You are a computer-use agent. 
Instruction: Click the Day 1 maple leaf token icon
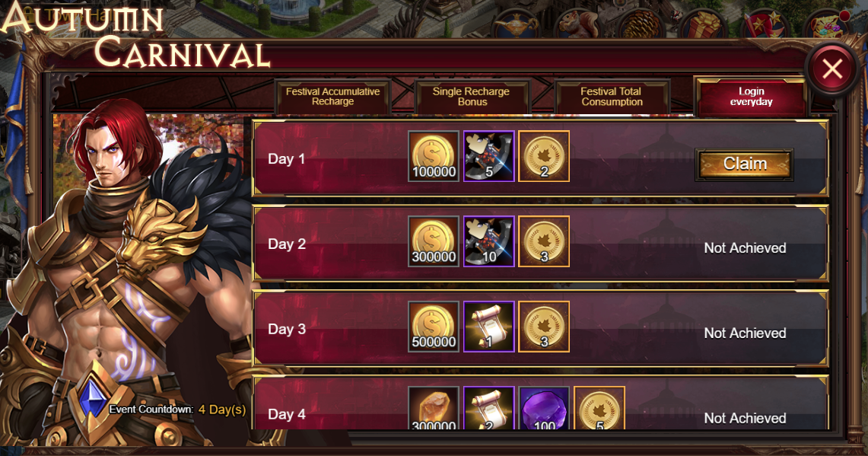[544, 156]
